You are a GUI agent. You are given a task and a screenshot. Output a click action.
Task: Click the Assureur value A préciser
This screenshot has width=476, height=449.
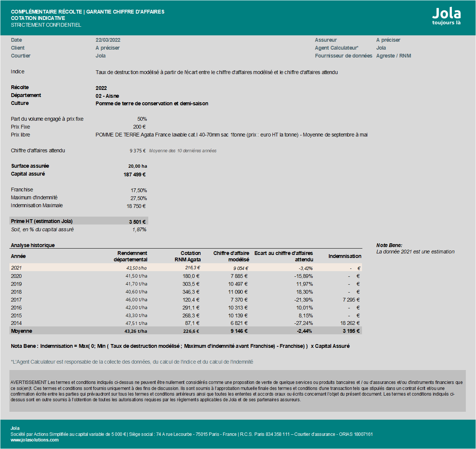click(388, 40)
